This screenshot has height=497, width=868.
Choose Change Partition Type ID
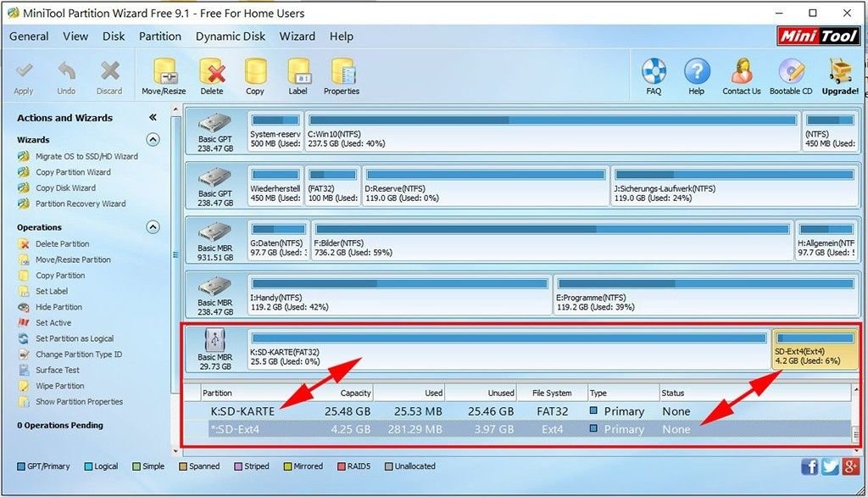(79, 355)
